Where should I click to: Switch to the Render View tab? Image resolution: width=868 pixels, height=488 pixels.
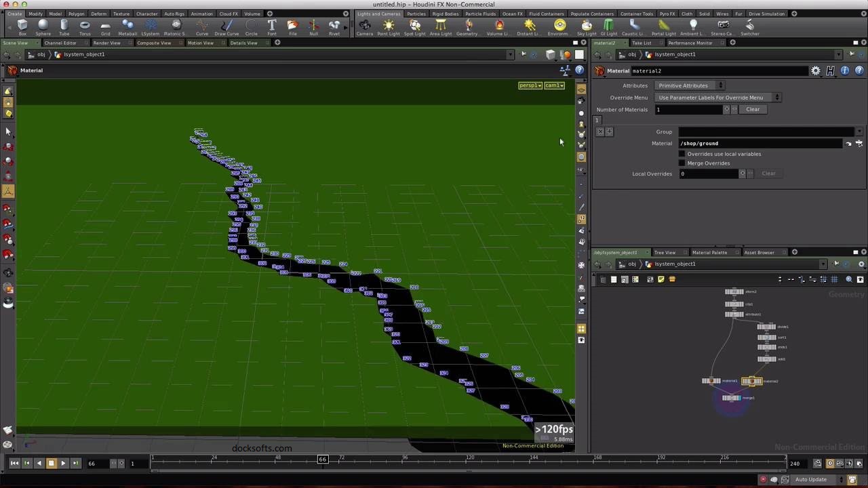tap(106, 43)
